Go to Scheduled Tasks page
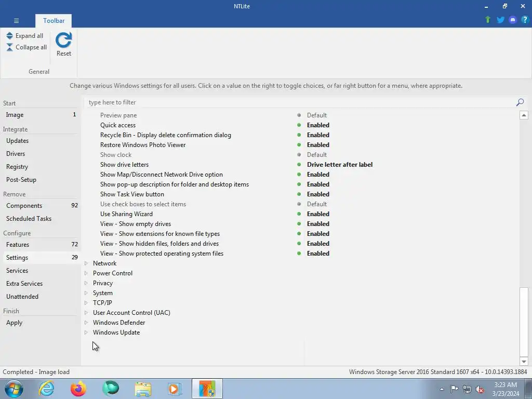532x399 pixels. pyautogui.click(x=41, y=219)
